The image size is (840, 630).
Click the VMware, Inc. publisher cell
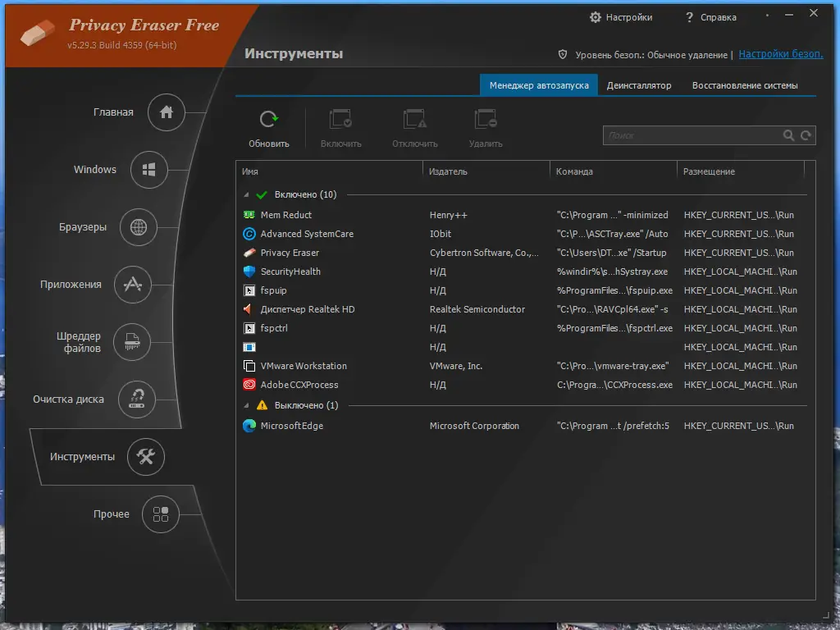click(x=456, y=366)
